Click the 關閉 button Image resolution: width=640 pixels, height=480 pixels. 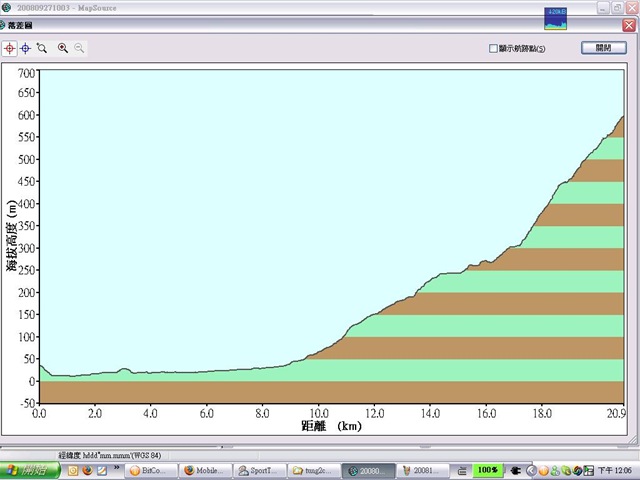pyautogui.click(x=604, y=48)
